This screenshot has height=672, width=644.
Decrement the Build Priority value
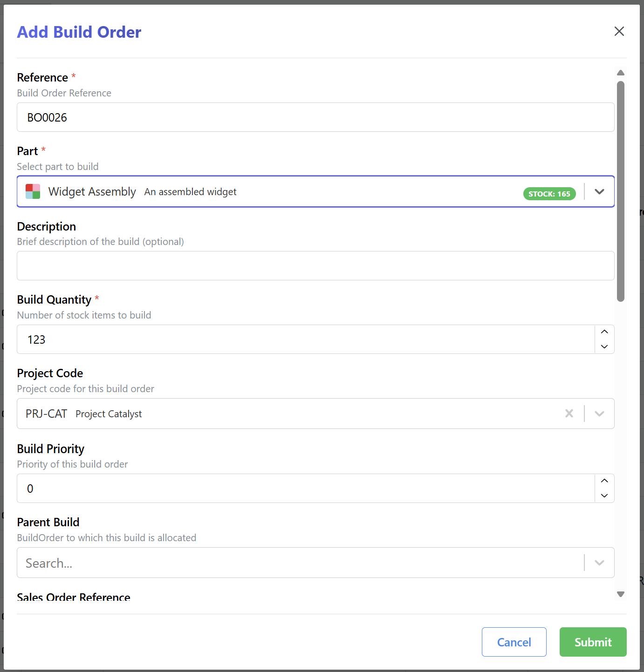tap(604, 496)
